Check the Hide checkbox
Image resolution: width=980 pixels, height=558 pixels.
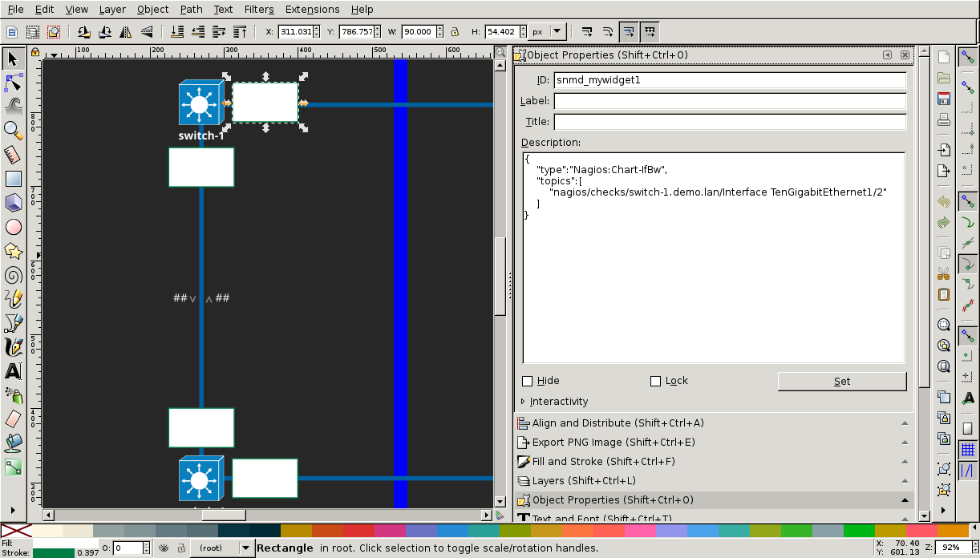point(527,381)
